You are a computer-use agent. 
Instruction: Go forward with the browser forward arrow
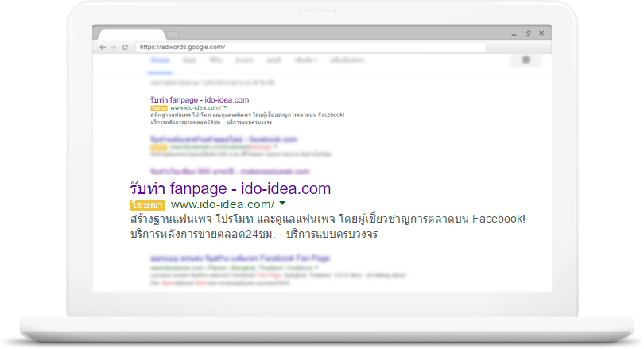(114, 47)
